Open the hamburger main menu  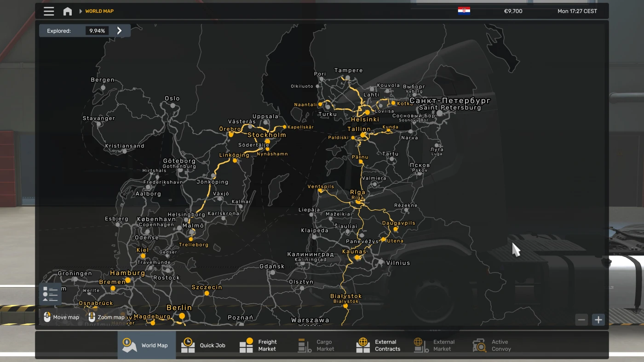(49, 11)
